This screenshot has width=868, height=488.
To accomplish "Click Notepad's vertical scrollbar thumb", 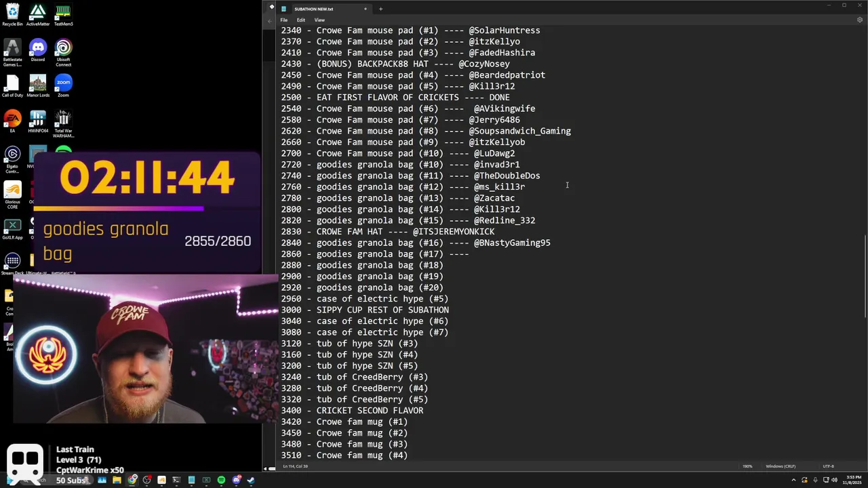I will click(866, 275).
